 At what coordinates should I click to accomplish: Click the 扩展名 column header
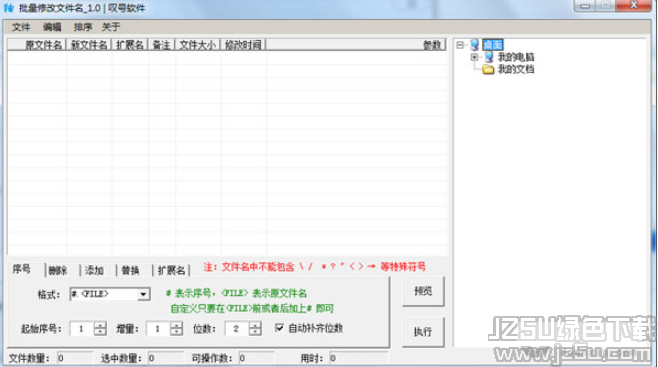pos(130,44)
